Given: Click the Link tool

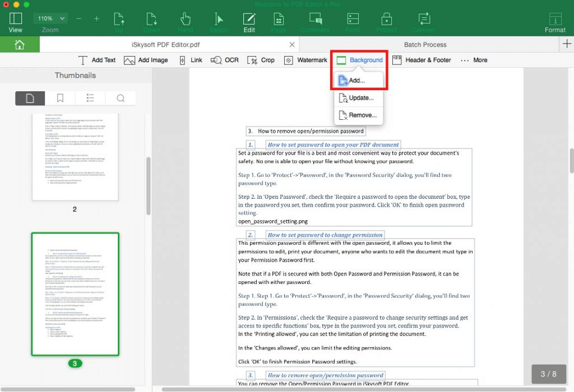Looking at the screenshot, I should point(191,60).
